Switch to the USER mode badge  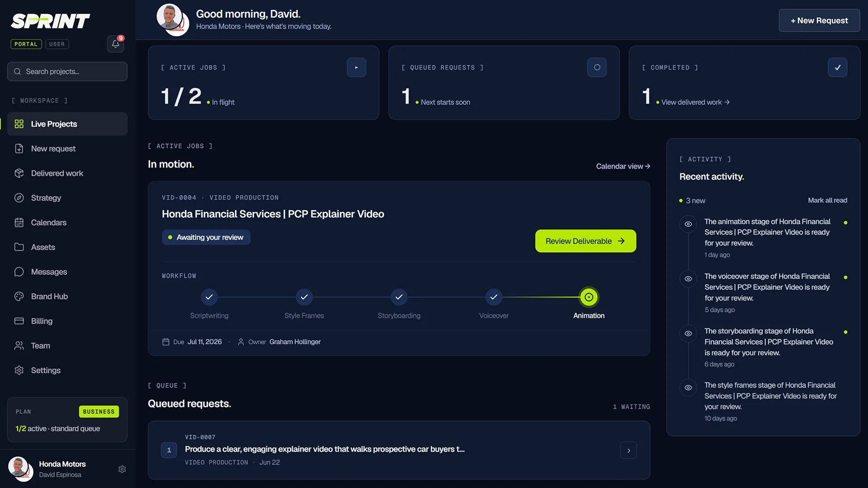[x=57, y=44]
